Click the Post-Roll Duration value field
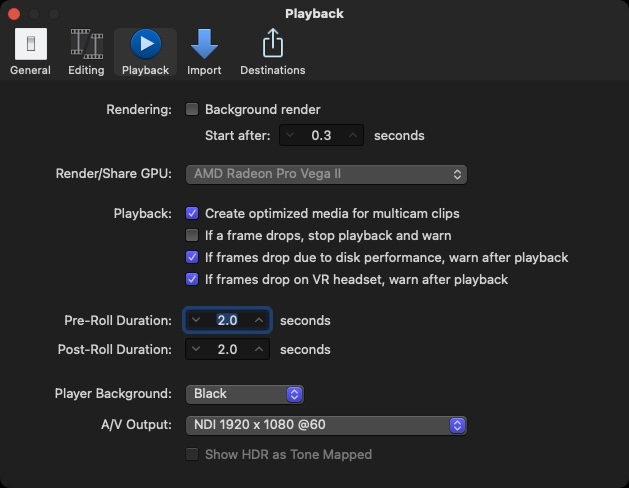629x488 pixels. [227, 350]
